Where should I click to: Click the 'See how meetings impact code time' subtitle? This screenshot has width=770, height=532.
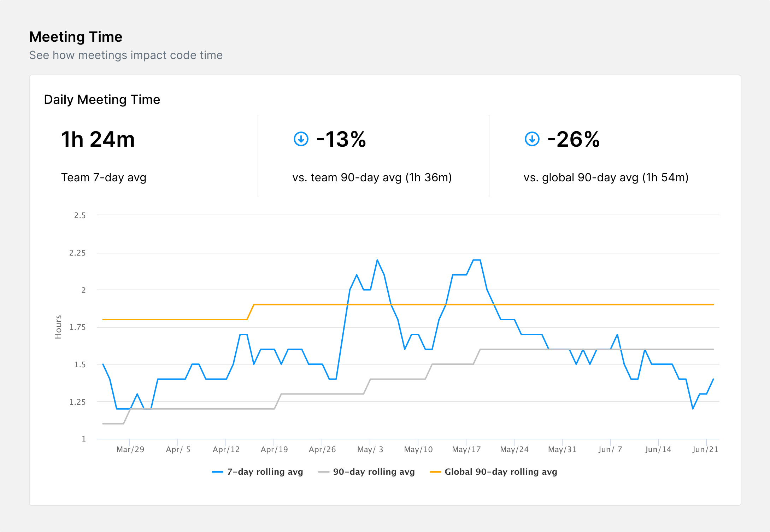pos(126,55)
